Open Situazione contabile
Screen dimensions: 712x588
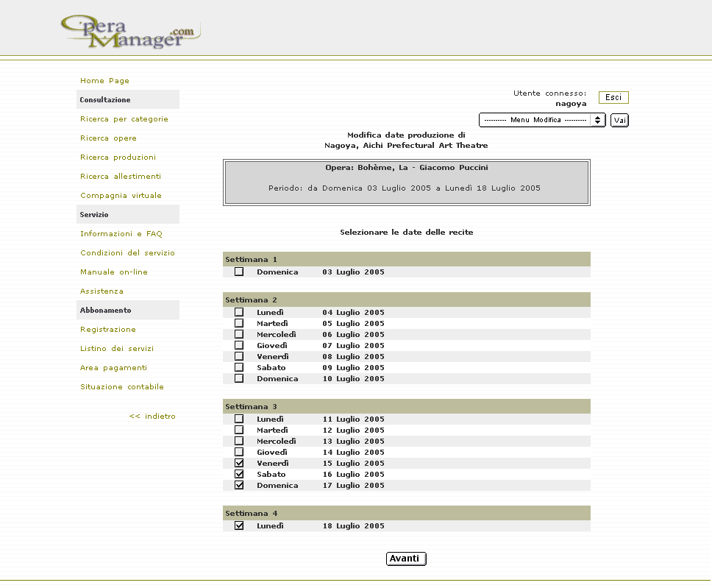[x=121, y=387]
